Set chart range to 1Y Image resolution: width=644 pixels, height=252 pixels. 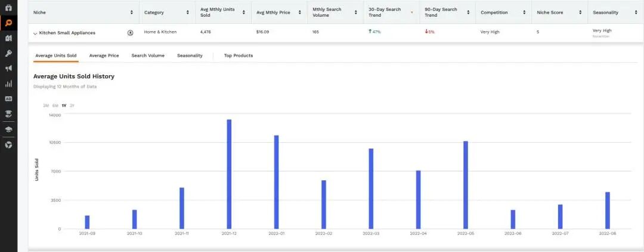[x=64, y=106]
